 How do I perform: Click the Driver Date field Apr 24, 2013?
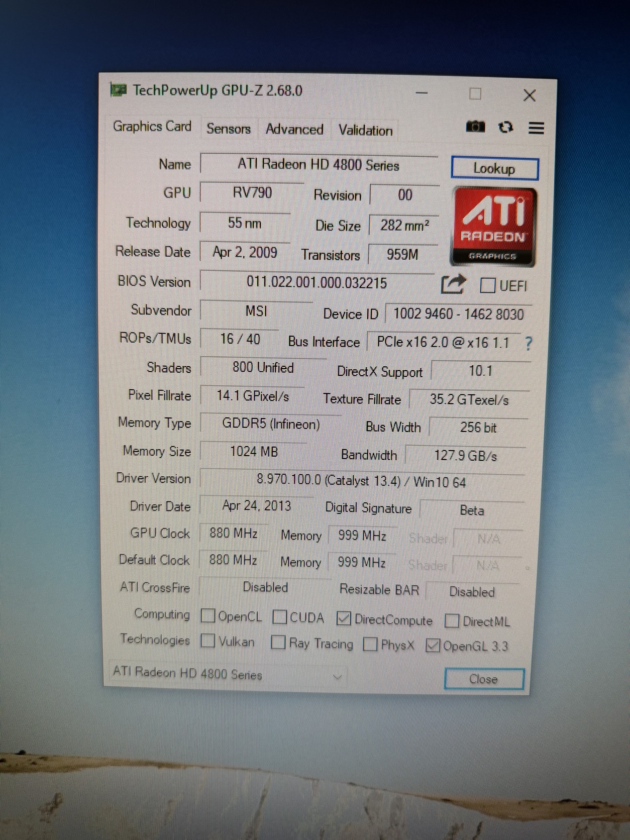tap(257, 505)
